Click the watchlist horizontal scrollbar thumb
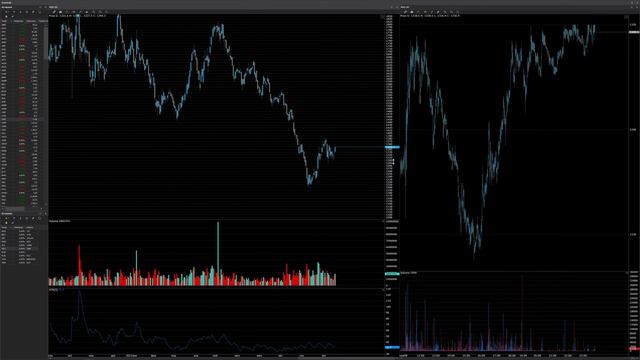The width and height of the screenshot is (640, 360). 14,209
